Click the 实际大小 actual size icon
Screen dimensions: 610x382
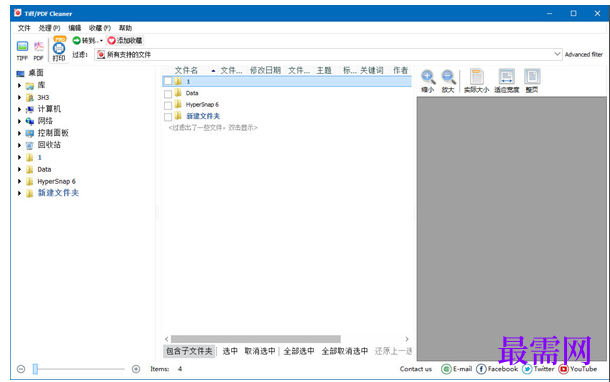[x=477, y=77]
